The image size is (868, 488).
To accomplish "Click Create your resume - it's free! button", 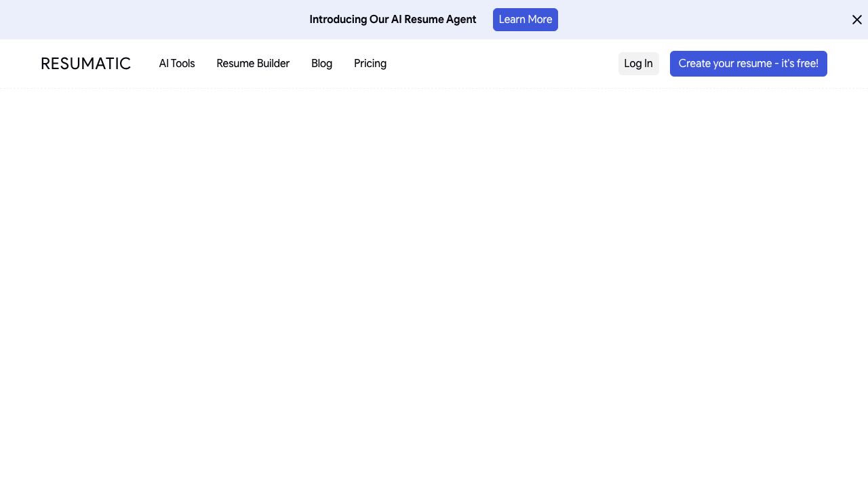I will 749,64.
